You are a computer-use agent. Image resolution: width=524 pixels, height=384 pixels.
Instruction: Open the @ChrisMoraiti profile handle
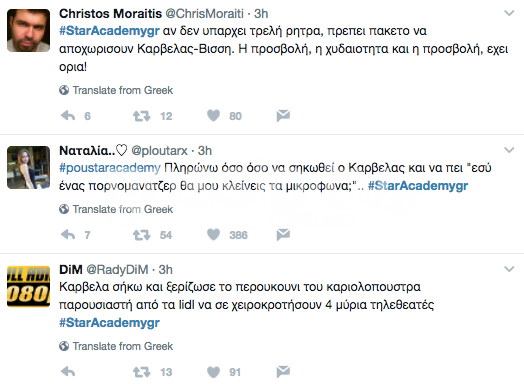pos(205,14)
